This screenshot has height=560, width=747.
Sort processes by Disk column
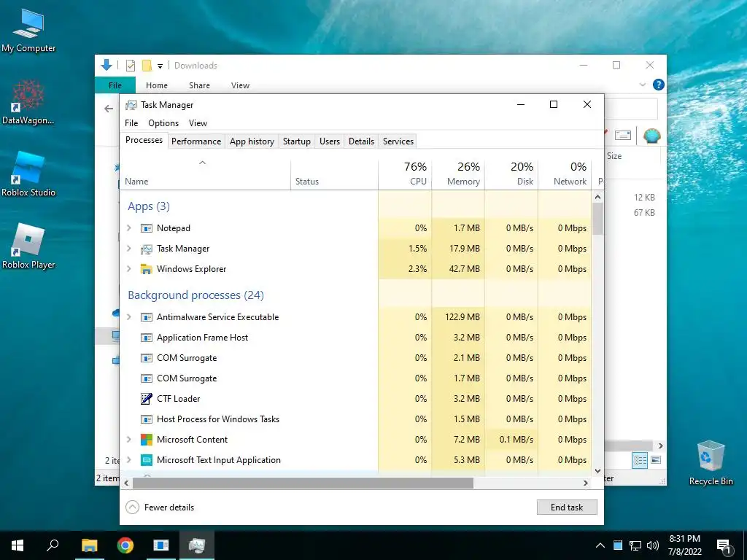[511, 174]
